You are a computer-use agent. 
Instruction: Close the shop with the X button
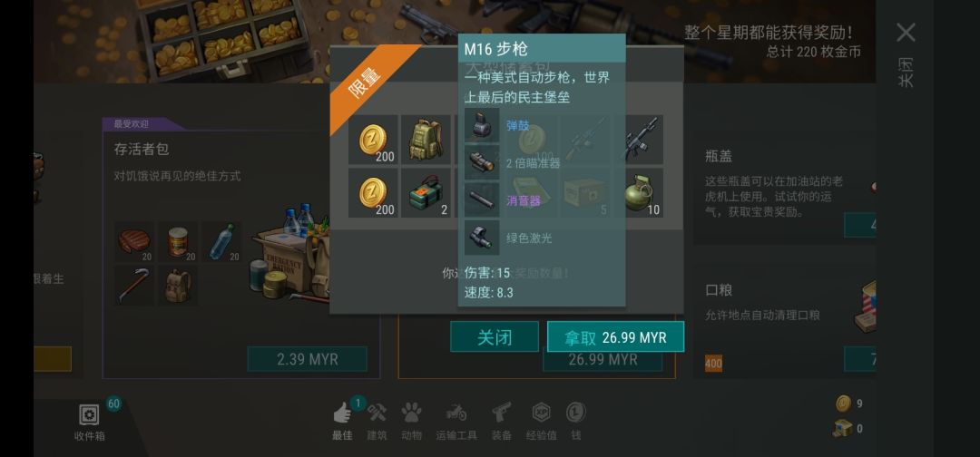(x=906, y=33)
